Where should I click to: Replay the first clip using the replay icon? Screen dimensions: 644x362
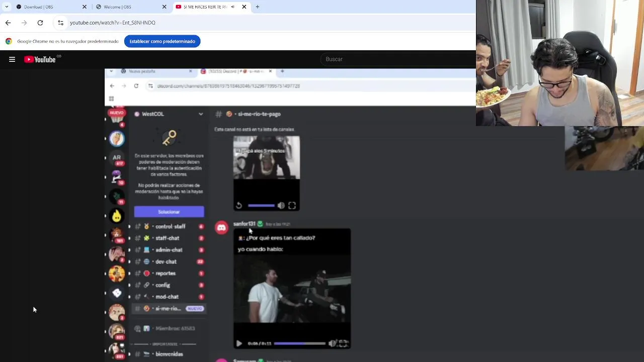click(x=239, y=205)
